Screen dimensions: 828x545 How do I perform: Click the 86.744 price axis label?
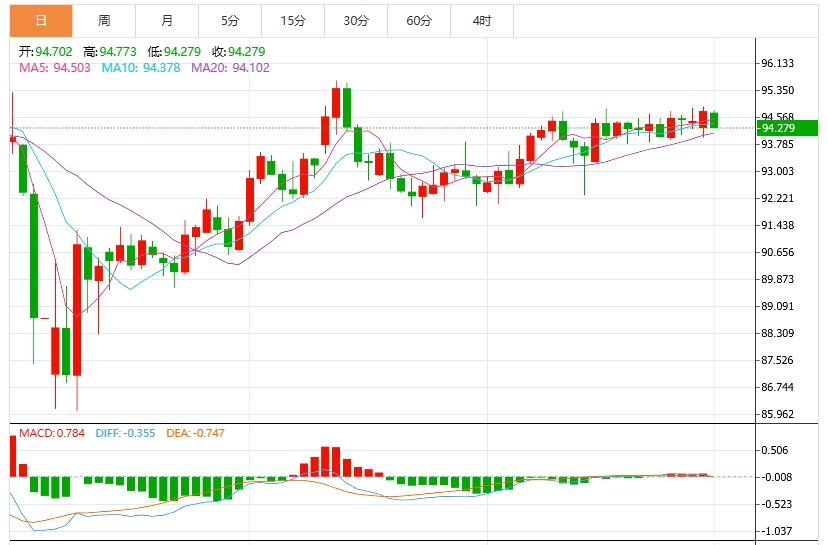(777, 387)
